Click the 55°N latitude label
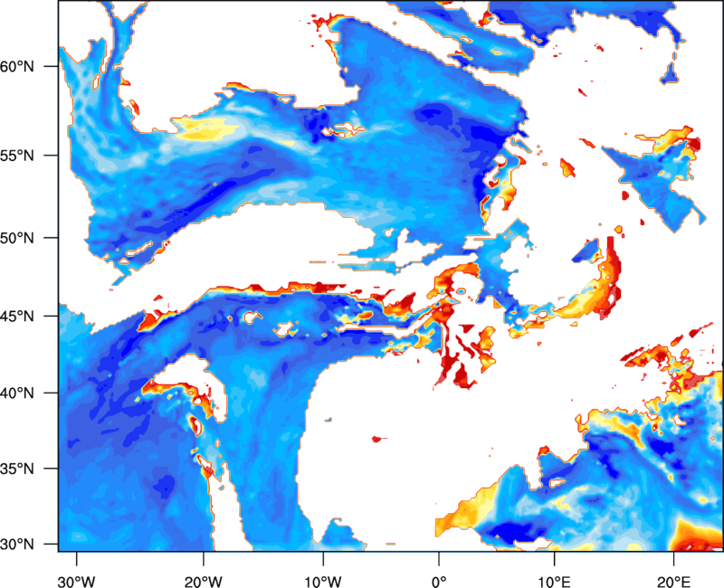The height and width of the screenshot is (588, 724). [17, 156]
